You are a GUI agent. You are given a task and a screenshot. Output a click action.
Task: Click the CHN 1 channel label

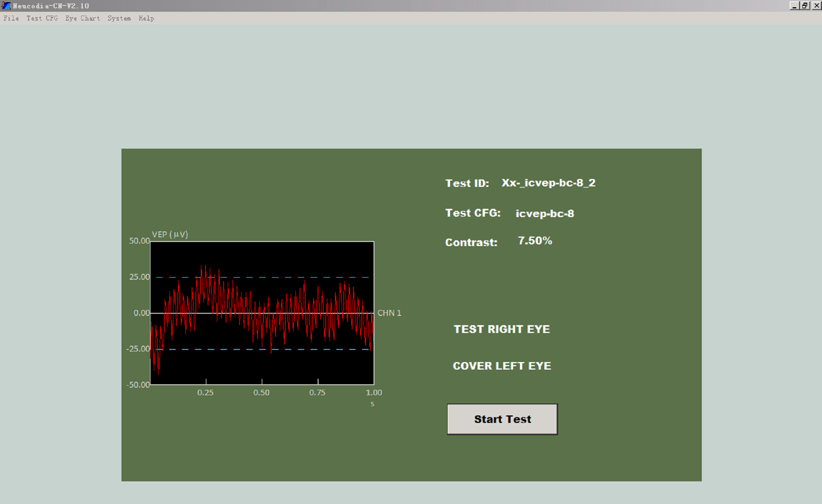pos(389,313)
